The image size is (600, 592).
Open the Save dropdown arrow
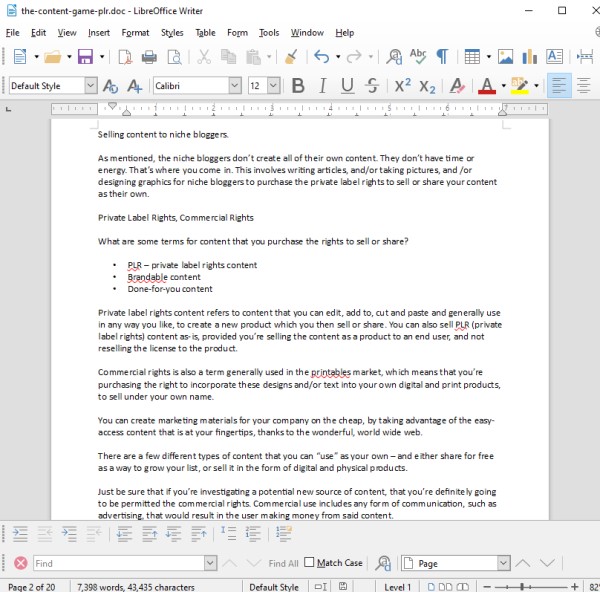[102, 57]
